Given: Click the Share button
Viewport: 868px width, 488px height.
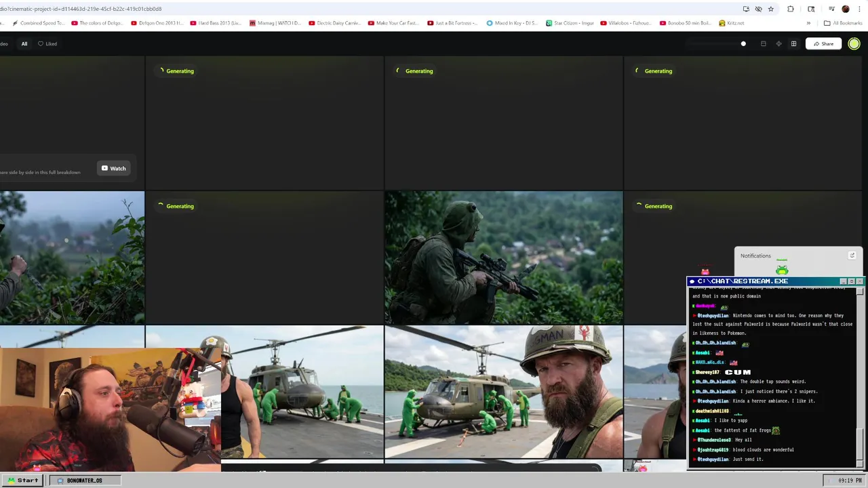Looking at the screenshot, I should pyautogui.click(x=823, y=44).
